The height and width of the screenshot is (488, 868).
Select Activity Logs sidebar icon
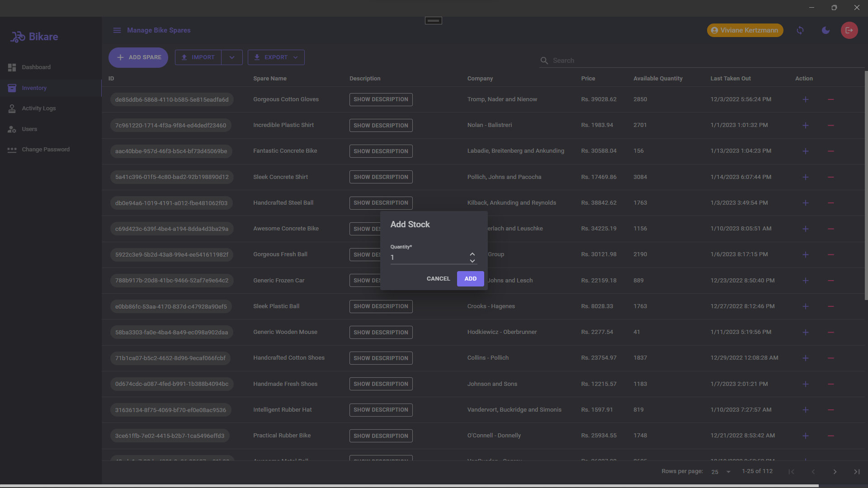(x=12, y=108)
